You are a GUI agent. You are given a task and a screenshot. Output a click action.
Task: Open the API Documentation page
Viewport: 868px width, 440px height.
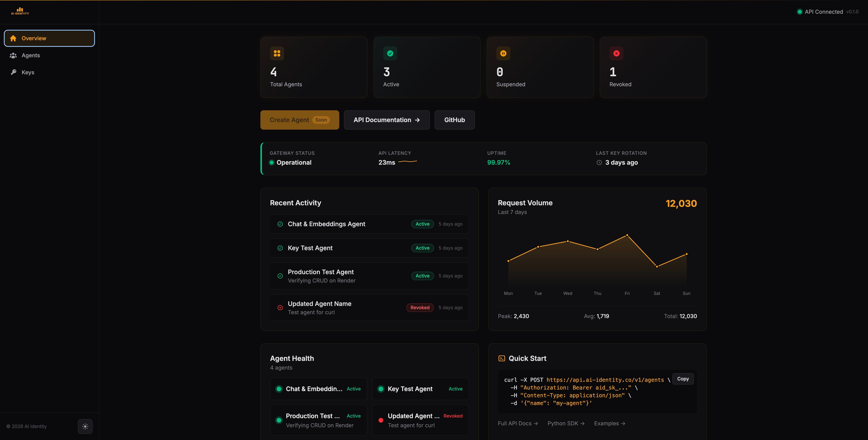click(387, 120)
